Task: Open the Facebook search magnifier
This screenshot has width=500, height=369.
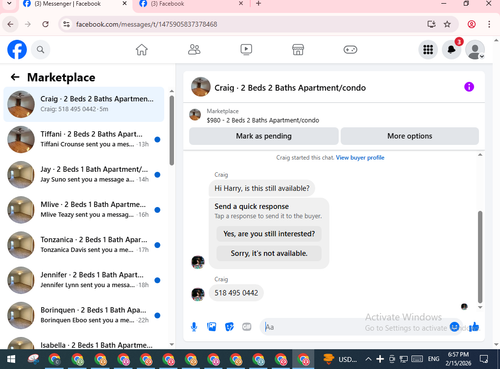Action: (41, 50)
